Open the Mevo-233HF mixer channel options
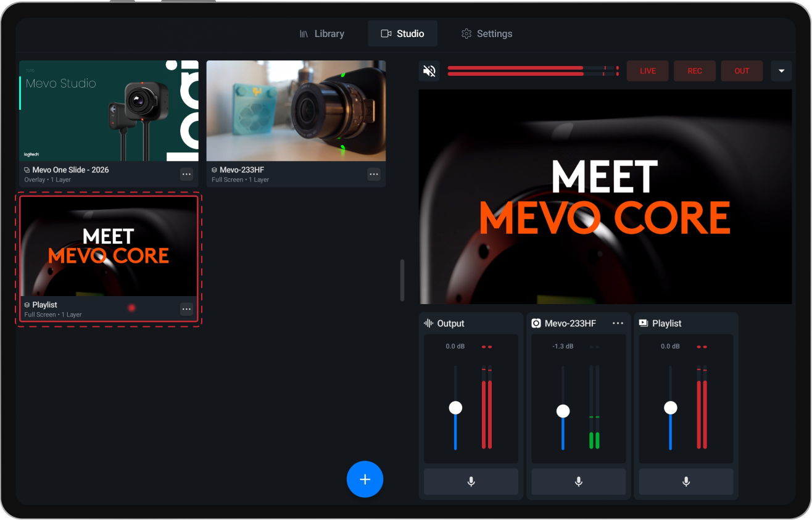This screenshot has height=520, width=812. pyautogui.click(x=618, y=323)
